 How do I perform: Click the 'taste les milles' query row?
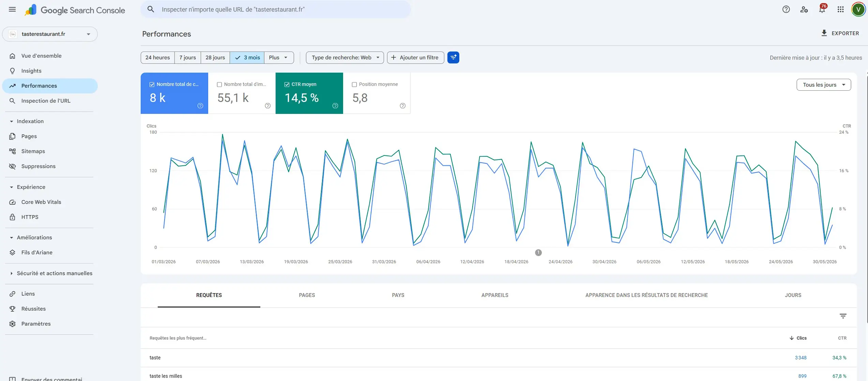(498, 375)
